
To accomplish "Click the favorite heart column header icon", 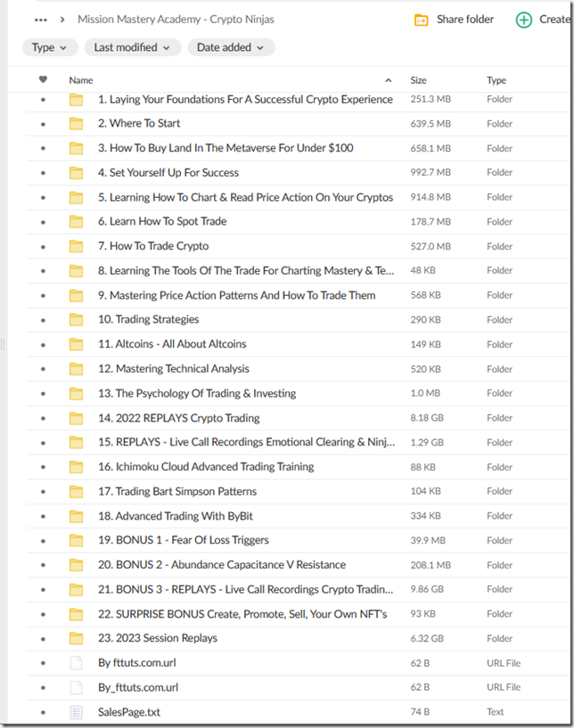I will (43, 80).
